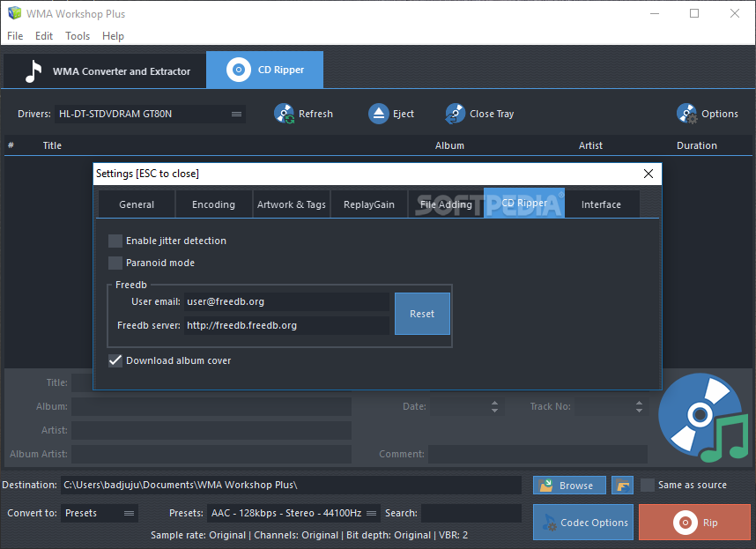Image resolution: width=756 pixels, height=549 pixels.
Task: Click the Album text field
Action: pyautogui.click(x=211, y=406)
